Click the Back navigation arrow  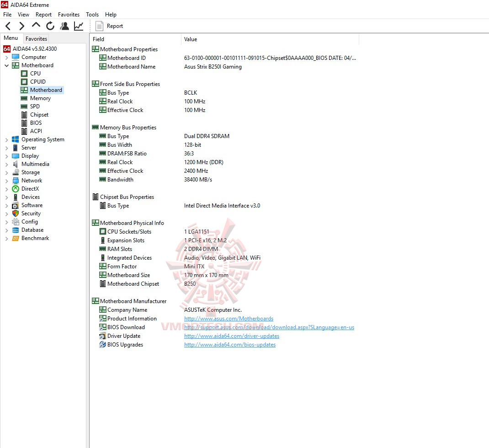pyautogui.click(x=8, y=26)
